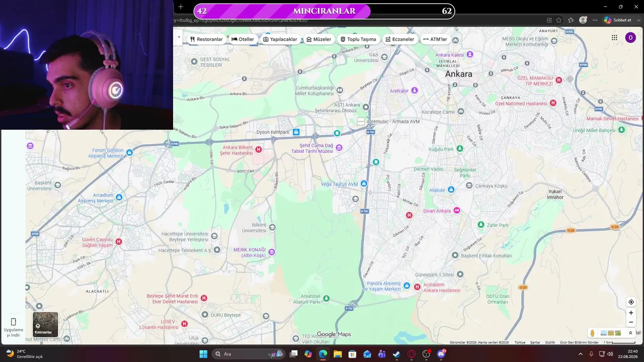The image size is (644, 362).
Task: Click the Forum Gordion shopping marker
Action: tap(129, 152)
